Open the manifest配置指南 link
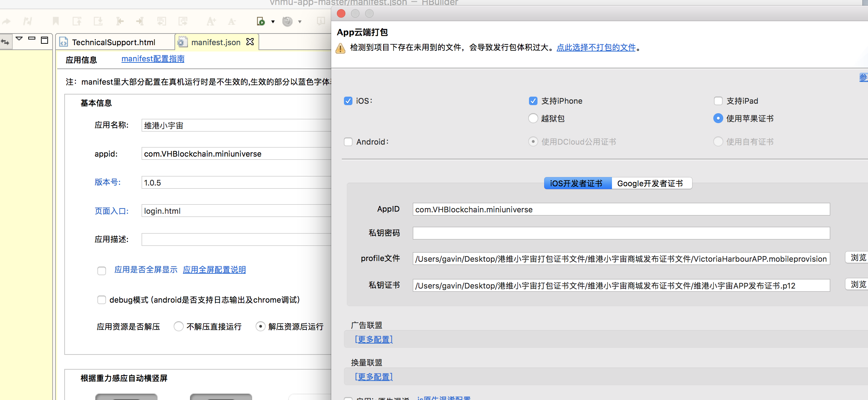 pyautogui.click(x=153, y=59)
